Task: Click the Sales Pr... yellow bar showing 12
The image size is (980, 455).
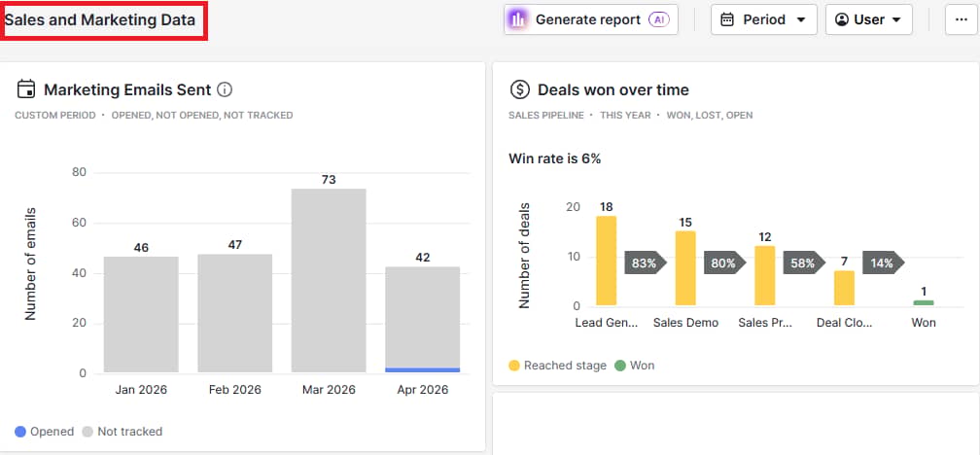Action: (765, 276)
